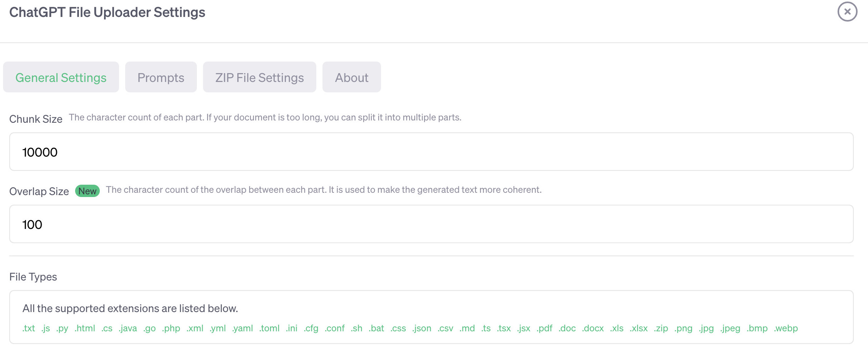
Task: Select the .pdf file extension
Action: (545, 329)
